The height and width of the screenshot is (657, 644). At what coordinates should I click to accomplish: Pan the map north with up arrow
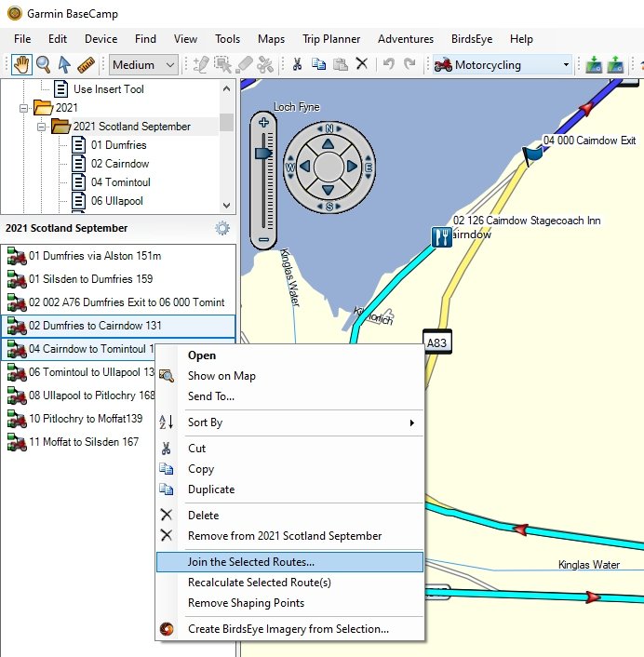click(329, 144)
